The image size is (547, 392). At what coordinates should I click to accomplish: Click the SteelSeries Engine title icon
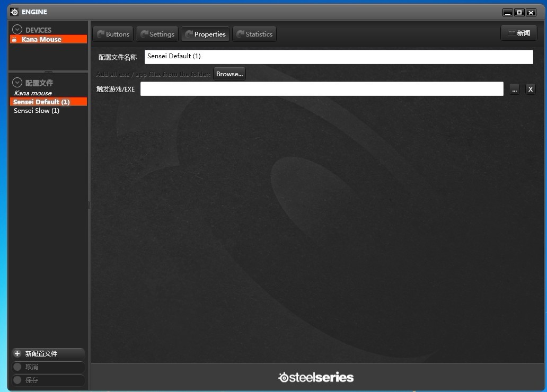[x=14, y=12]
